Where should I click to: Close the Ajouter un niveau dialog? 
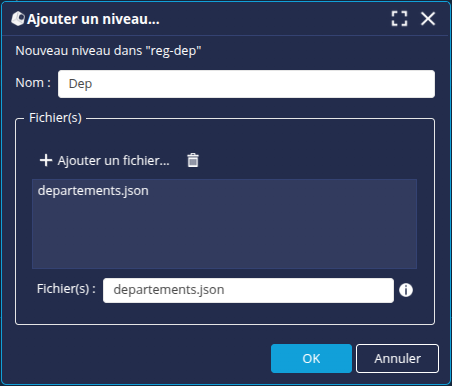[x=428, y=19]
